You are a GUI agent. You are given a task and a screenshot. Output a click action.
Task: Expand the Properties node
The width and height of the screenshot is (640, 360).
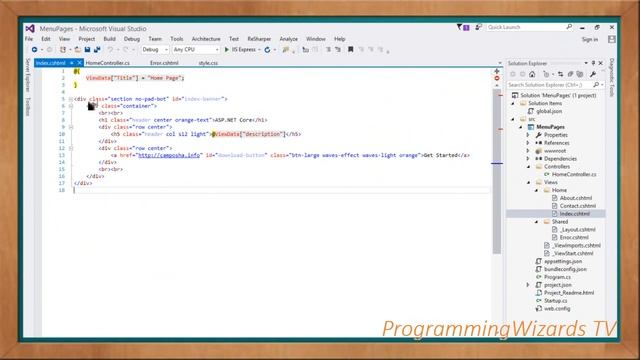528,135
